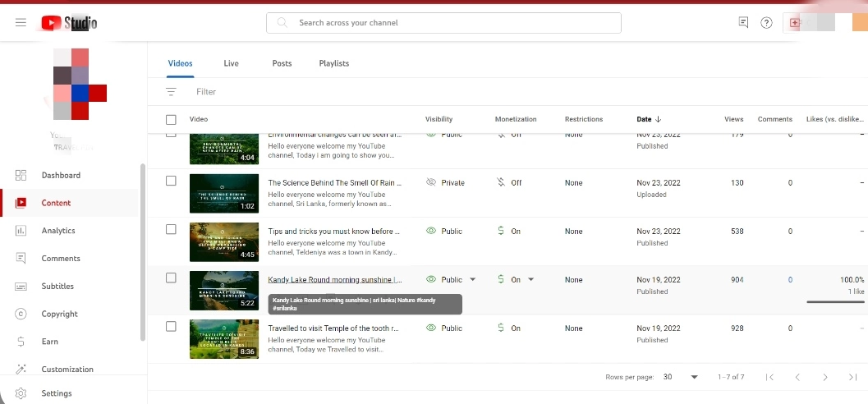Click the YouTube Studio logo

click(x=69, y=23)
